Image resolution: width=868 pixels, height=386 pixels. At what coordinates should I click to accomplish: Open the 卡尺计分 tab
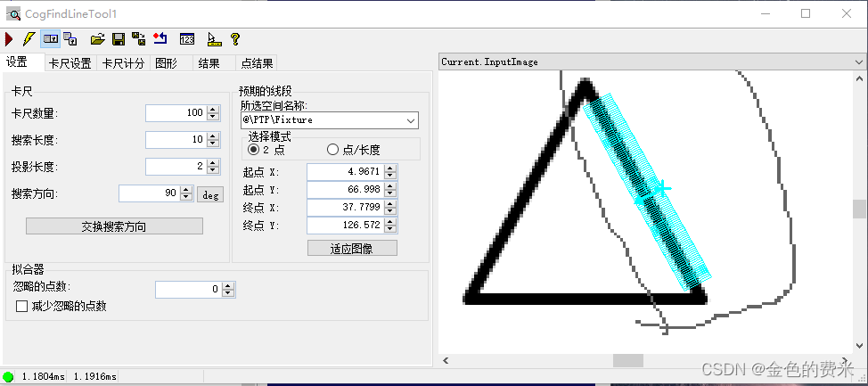pos(124,63)
